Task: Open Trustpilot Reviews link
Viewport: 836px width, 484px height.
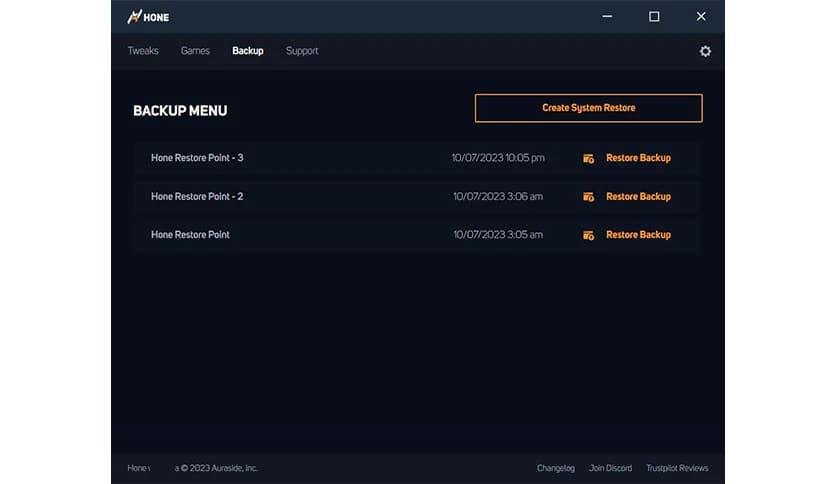Action: [677, 468]
